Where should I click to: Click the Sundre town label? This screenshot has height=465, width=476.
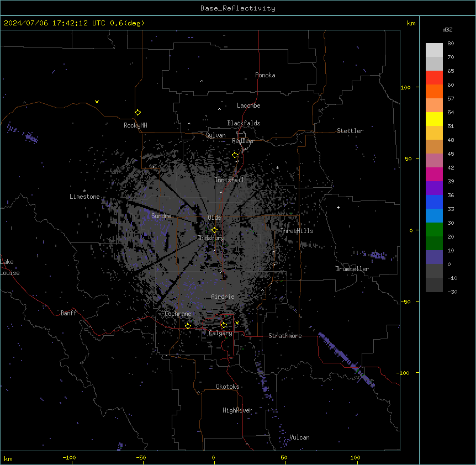point(161,216)
